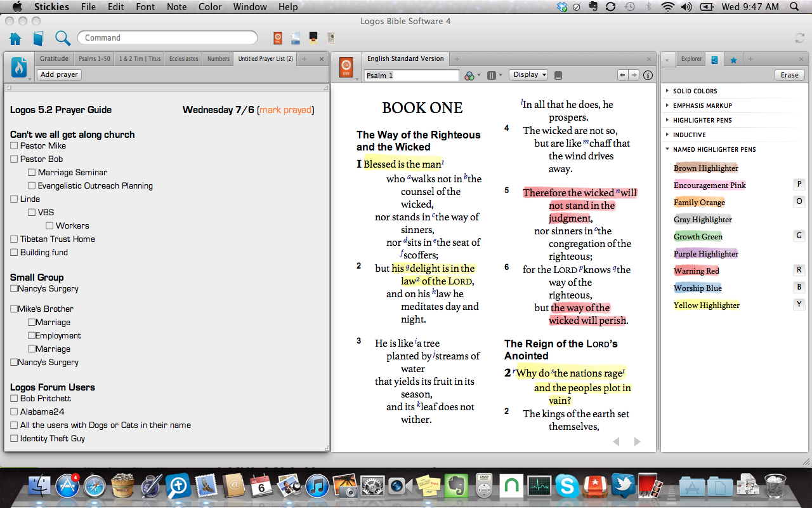Screen dimensions: 812x508
Task: Open the resource information icon
Action: coord(648,75)
